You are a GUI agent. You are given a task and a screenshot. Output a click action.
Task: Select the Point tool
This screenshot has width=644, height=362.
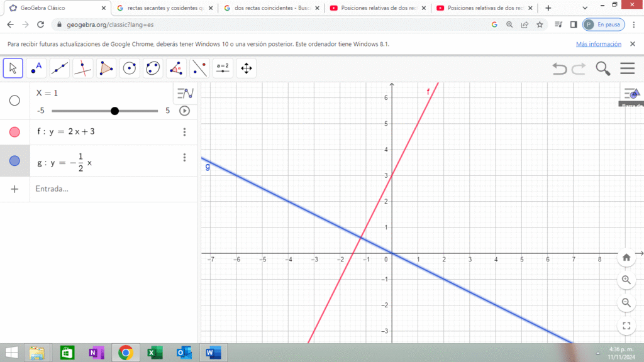tap(36, 68)
